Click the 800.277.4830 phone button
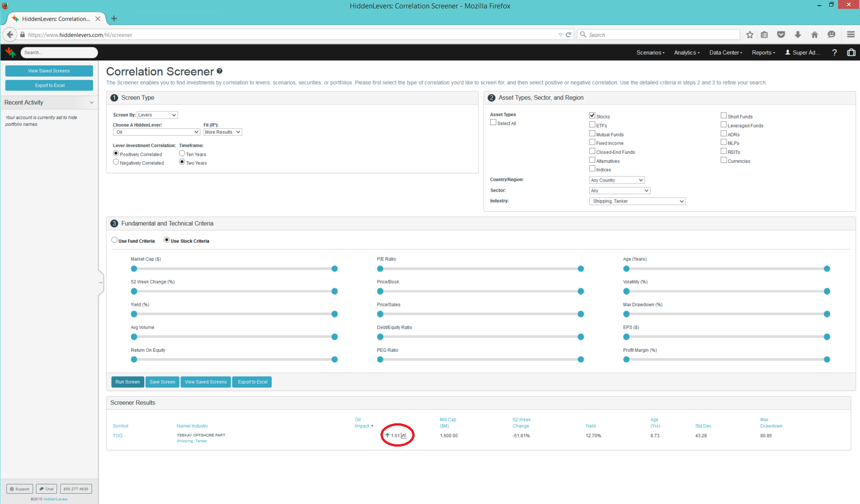The height and width of the screenshot is (504, 860). (76, 489)
